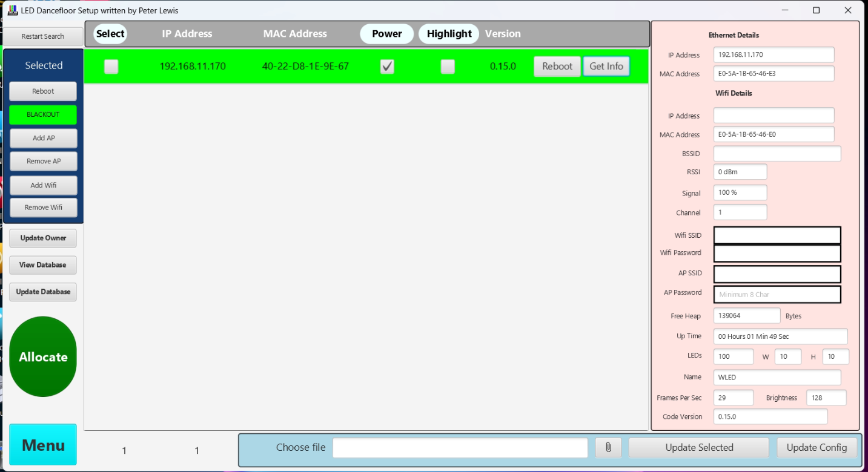The image size is (868, 472).
Task: Click MAC 40-22-D8-1E-9E-67 in the device row
Action: click(x=305, y=67)
